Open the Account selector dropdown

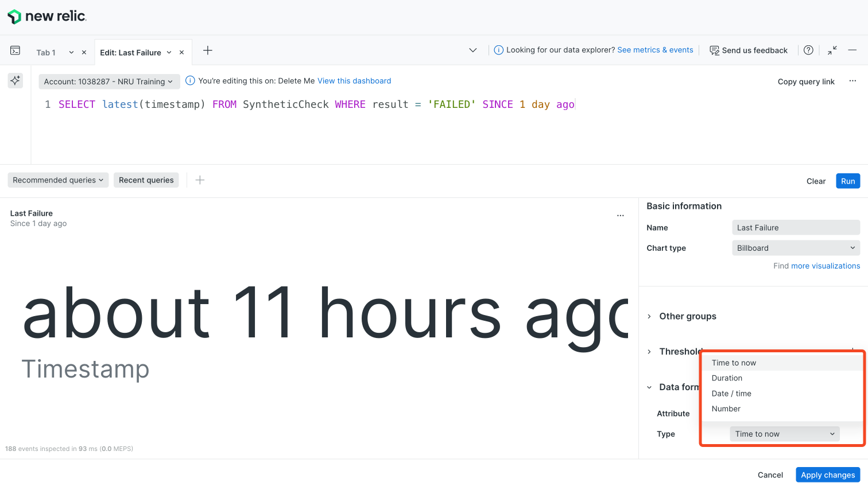109,81
